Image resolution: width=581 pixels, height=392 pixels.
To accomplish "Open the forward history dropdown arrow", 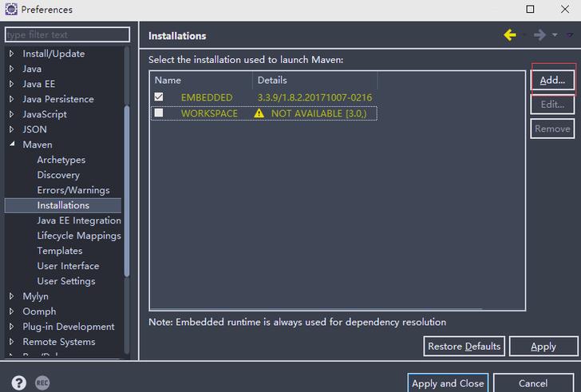I will click(555, 35).
